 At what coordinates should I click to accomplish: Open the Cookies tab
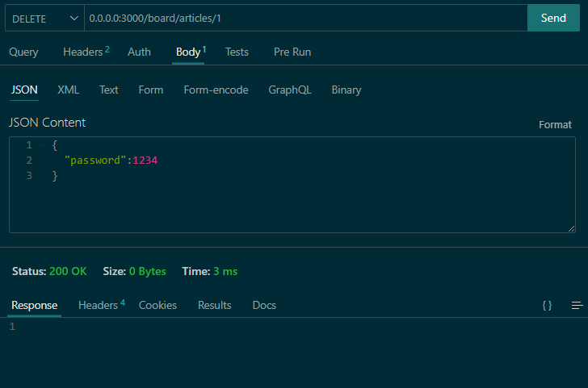157,305
